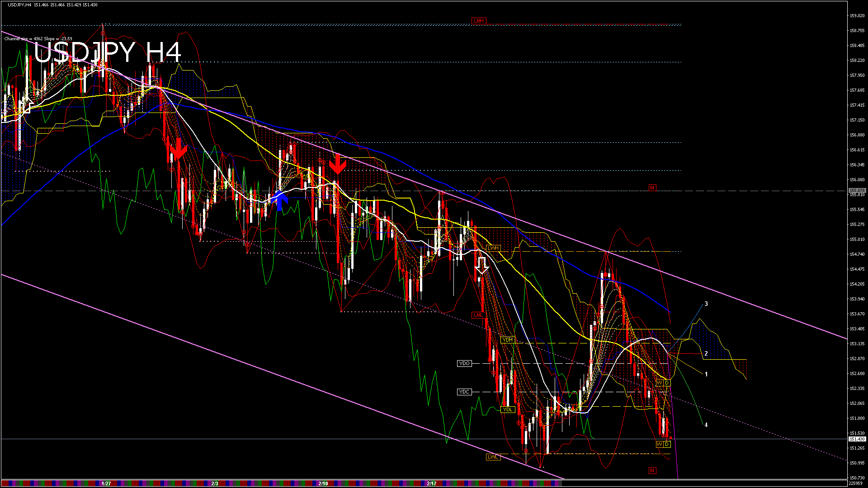Click the M label on the dashed 155.8 line
Image resolution: width=868 pixels, height=488 pixels.
652,188
